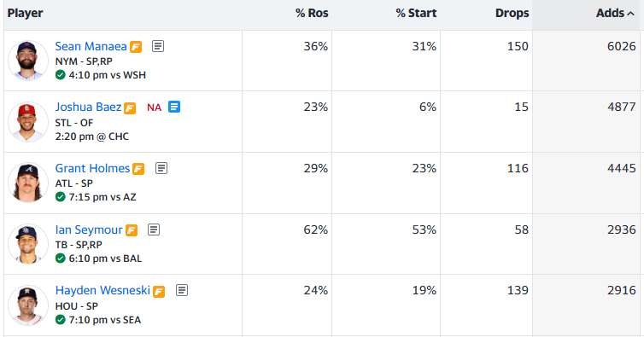The height and width of the screenshot is (337, 644).
Task: Click the orange fantasy badge beside Grant Holmes
Action: [138, 169]
